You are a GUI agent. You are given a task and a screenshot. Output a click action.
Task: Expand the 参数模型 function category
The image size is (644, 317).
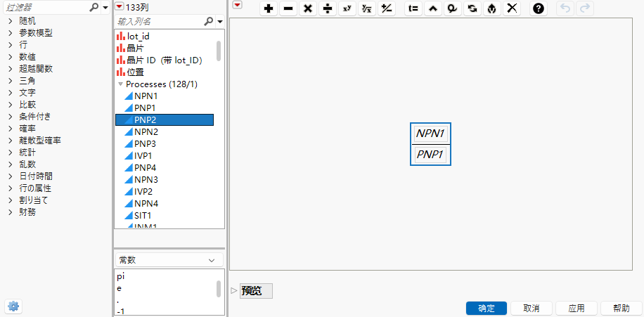click(x=11, y=33)
